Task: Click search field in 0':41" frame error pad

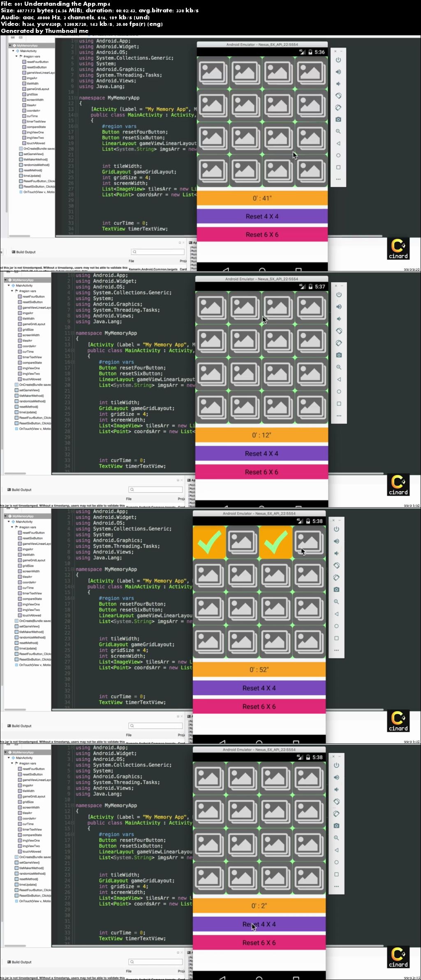Action: [x=158, y=252]
